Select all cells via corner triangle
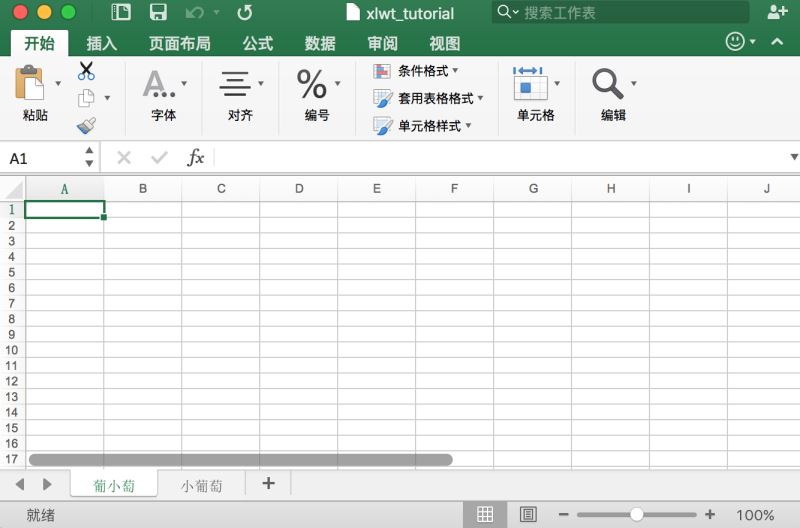The width and height of the screenshot is (800, 528). [x=13, y=189]
